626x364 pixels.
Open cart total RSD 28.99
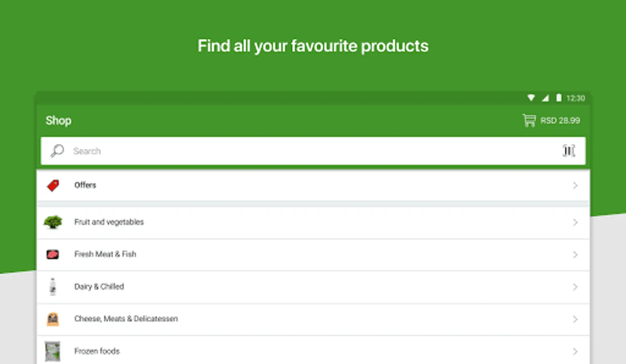click(x=560, y=121)
